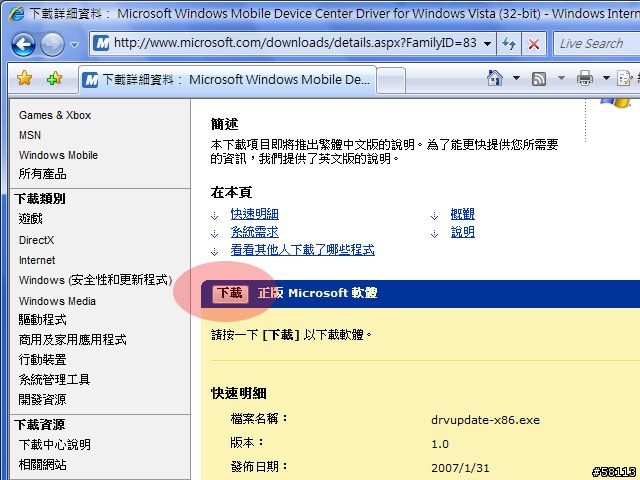Expand the address bar history dropdown

coord(487,43)
